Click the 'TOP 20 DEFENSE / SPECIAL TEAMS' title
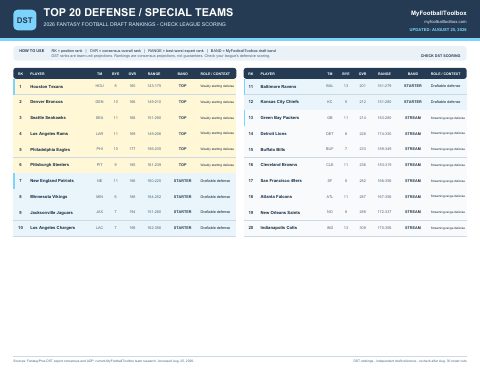480x371 pixels. tap(138, 12)
